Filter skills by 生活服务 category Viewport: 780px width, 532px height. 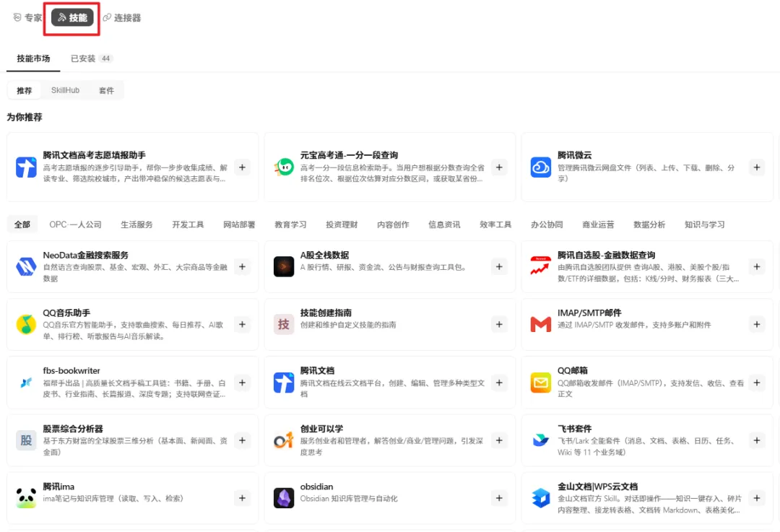click(136, 224)
